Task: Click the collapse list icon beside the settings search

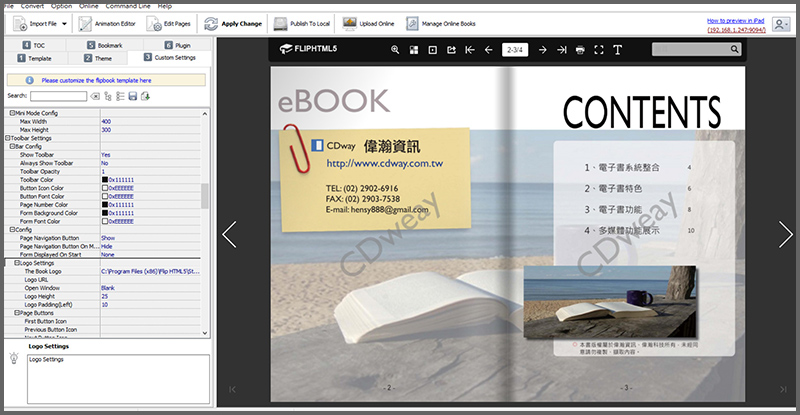Action: (120, 96)
